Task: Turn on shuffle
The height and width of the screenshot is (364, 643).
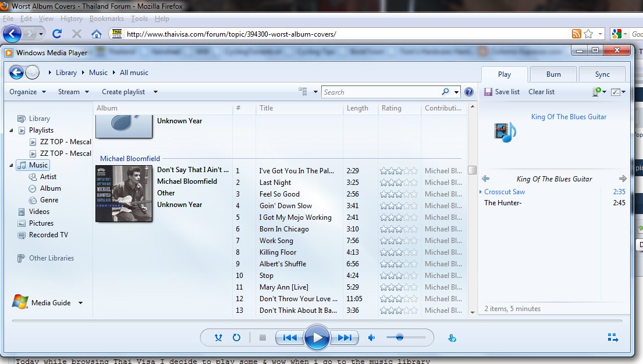Action: (219, 337)
